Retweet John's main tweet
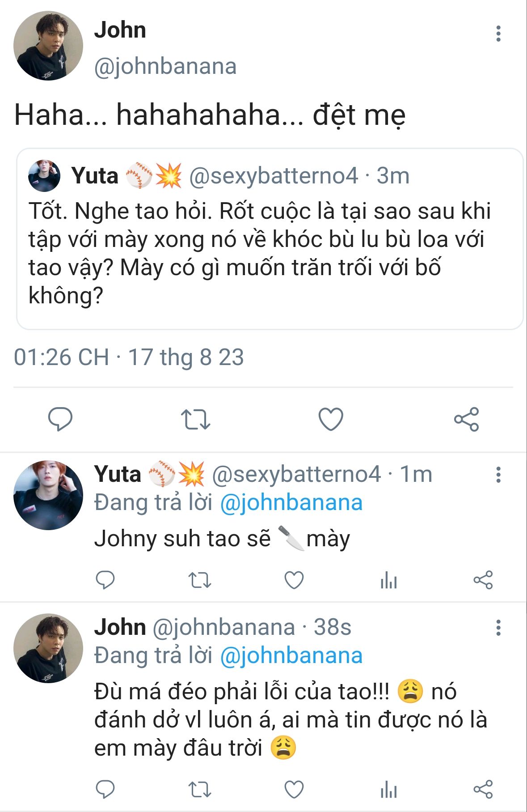527x812 pixels. (x=195, y=419)
